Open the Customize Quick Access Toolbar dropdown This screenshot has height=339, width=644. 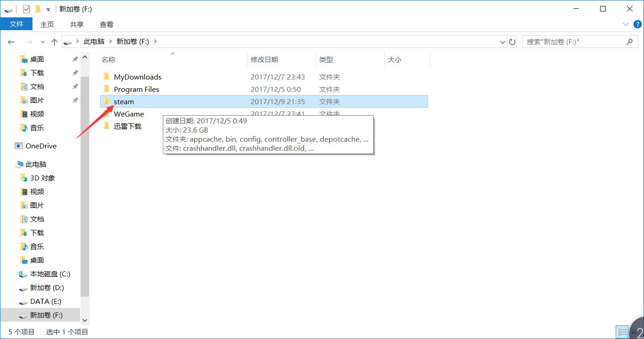pyautogui.click(x=48, y=9)
